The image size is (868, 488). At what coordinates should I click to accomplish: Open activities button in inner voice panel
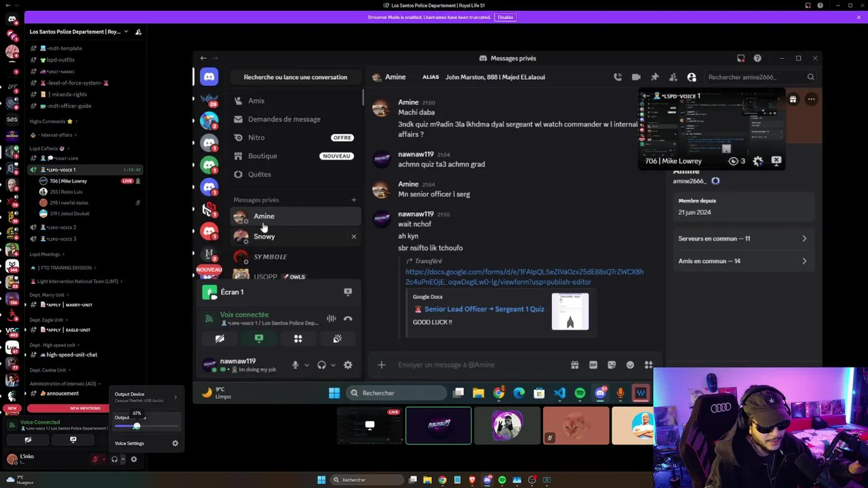click(x=298, y=338)
